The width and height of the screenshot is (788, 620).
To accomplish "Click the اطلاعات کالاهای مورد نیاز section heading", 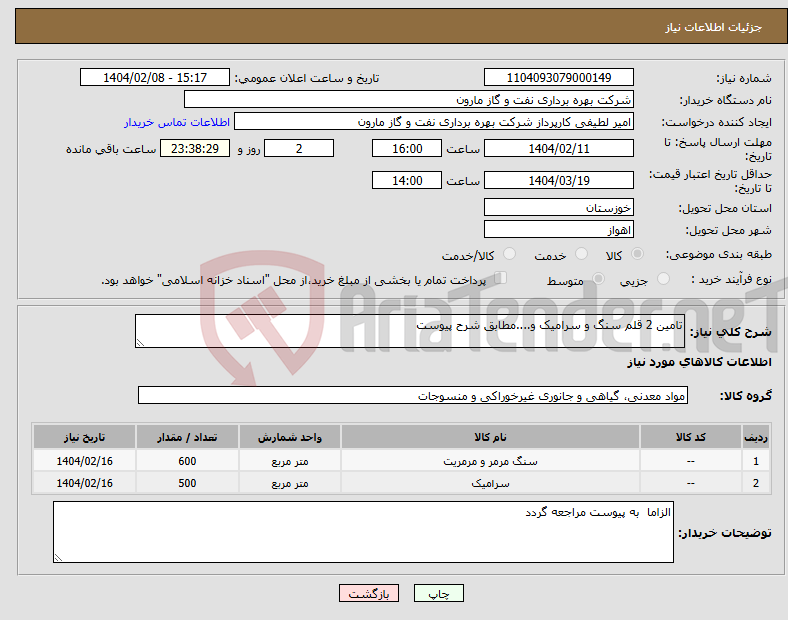I will tap(699, 362).
